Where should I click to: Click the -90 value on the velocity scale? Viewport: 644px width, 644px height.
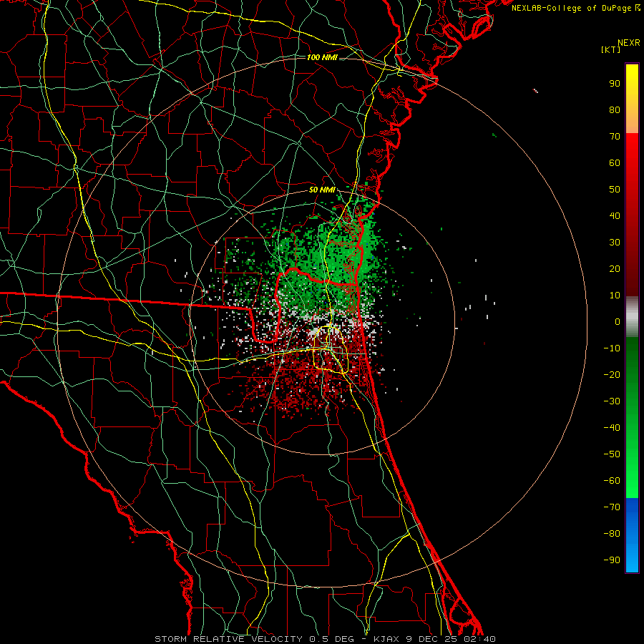tap(612, 560)
